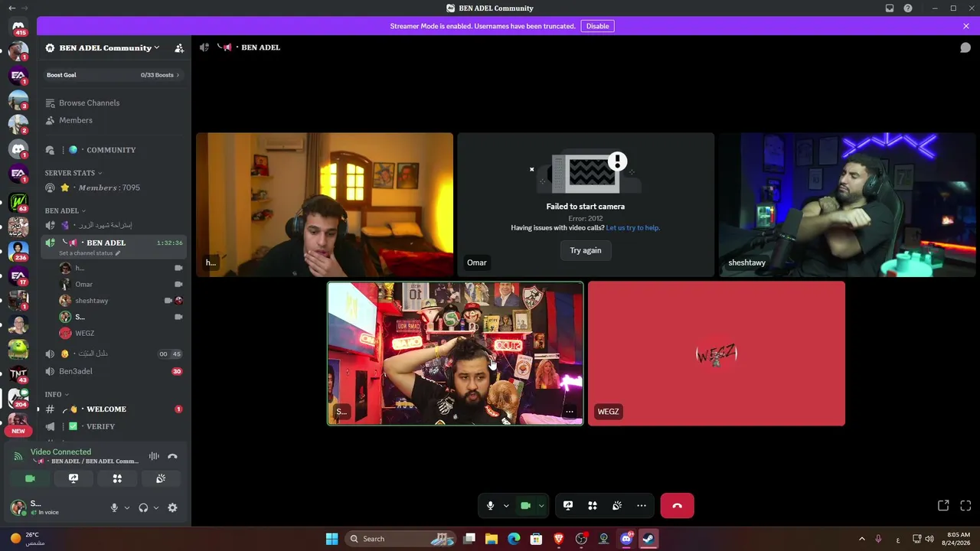Open Microsoft Edge from the taskbar
980x551 pixels.
514,539
